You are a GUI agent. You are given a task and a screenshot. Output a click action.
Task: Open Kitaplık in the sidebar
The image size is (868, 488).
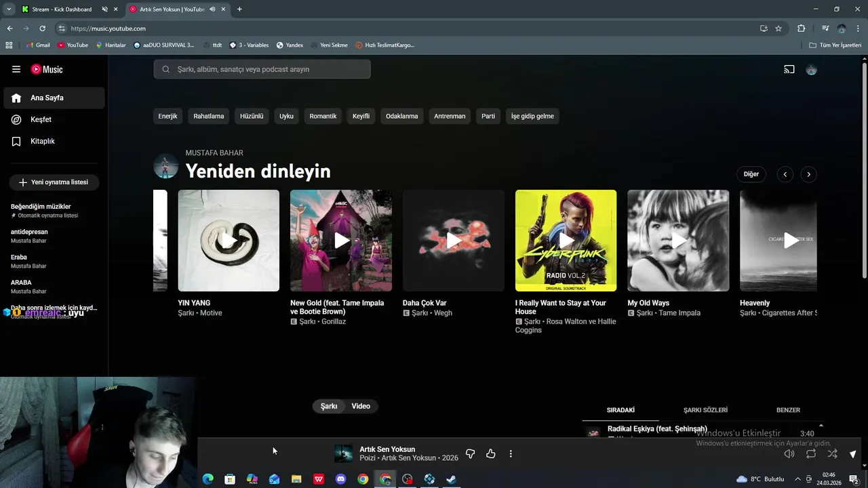point(54,141)
